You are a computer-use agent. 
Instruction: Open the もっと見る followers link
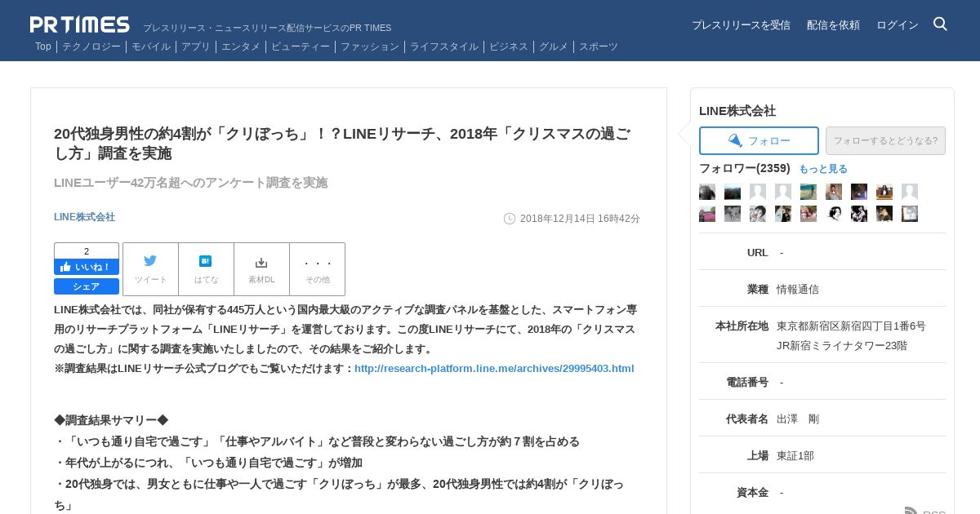pyautogui.click(x=823, y=169)
